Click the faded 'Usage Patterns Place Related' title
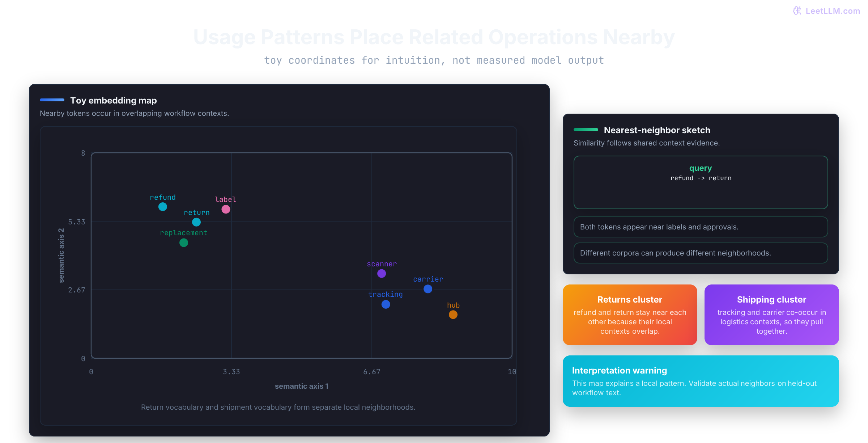The width and height of the screenshot is (868, 443). pos(434,37)
